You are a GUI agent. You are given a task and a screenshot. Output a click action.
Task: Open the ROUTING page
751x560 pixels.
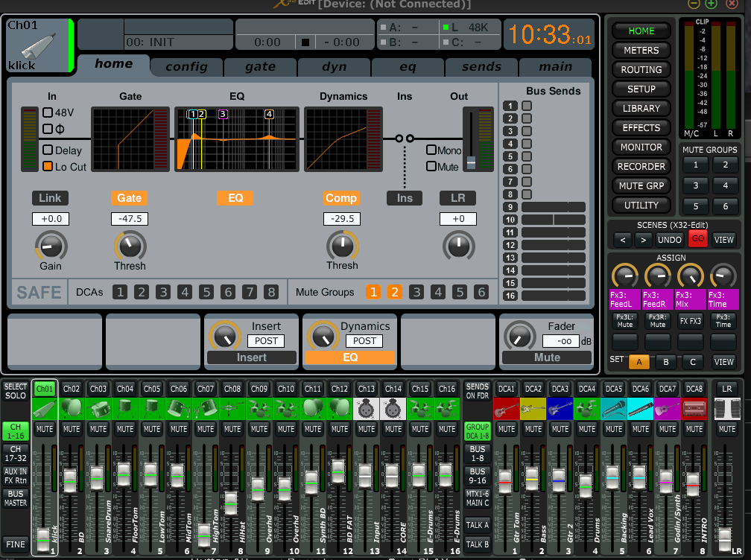tap(641, 70)
